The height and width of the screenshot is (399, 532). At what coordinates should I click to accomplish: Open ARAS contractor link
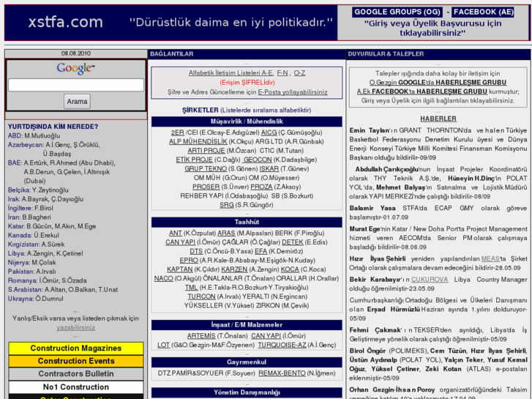(226, 234)
